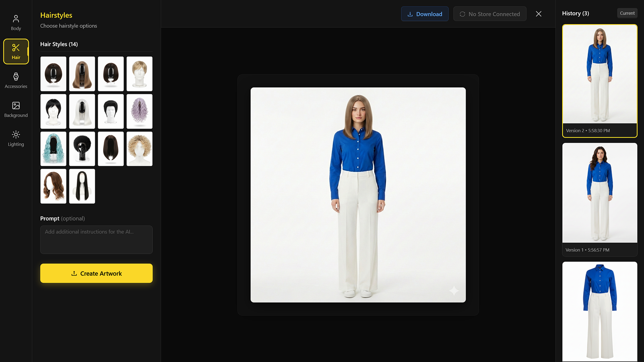Select the curly blonde wig hairstyle
Viewport: 644px width, 362px height.
[x=139, y=149]
